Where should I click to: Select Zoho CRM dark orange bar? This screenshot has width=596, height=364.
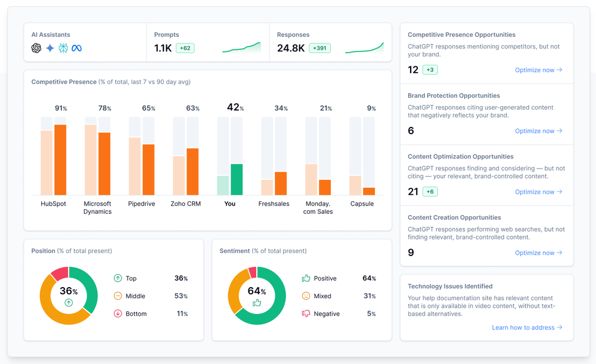point(193,172)
